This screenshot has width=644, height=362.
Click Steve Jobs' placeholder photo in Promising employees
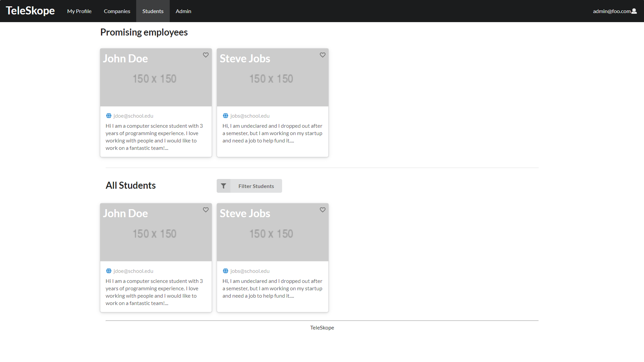273,77
